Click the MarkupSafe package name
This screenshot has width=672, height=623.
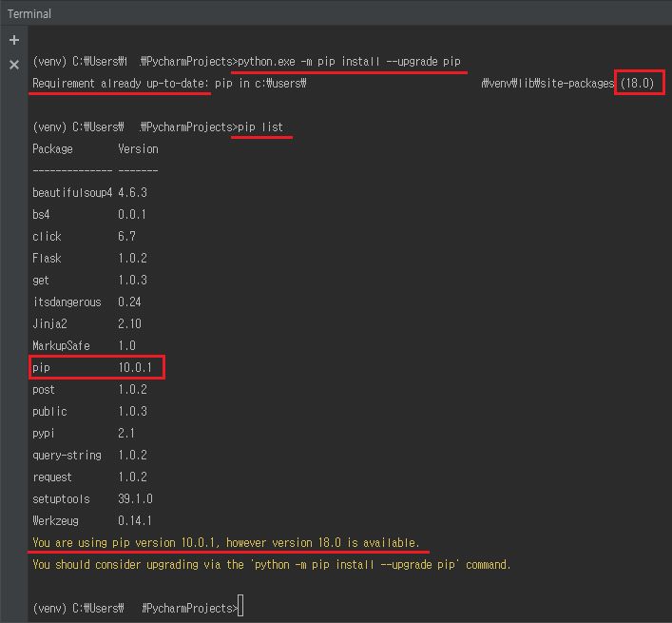click(x=61, y=345)
